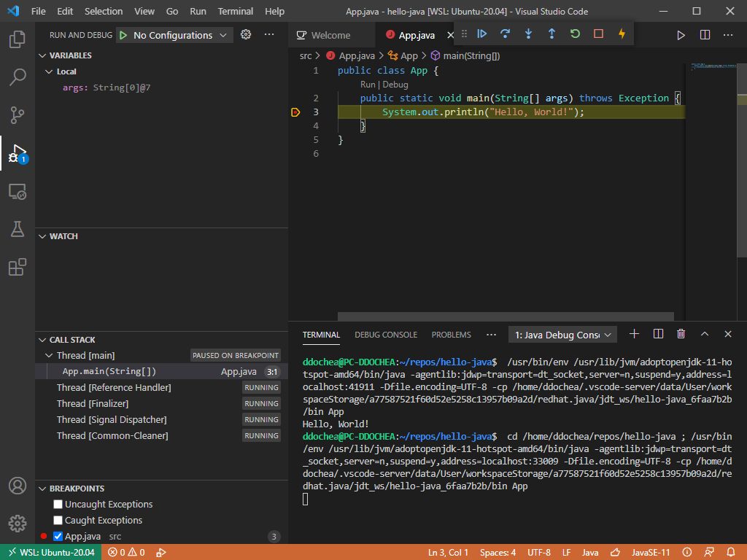Viewport: 747px width, 560px height.
Task: Open Remote Explorer view
Action: [18, 192]
